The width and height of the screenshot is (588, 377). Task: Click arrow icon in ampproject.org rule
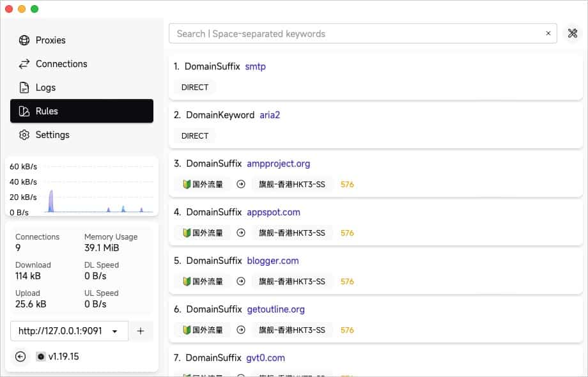tap(241, 185)
